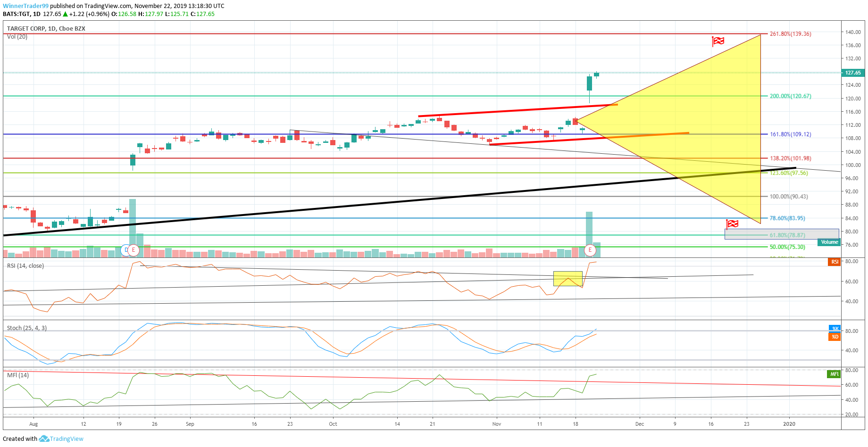Select the MFI scale badge
Image resolution: width=868 pixels, height=447 pixels.
click(x=834, y=374)
